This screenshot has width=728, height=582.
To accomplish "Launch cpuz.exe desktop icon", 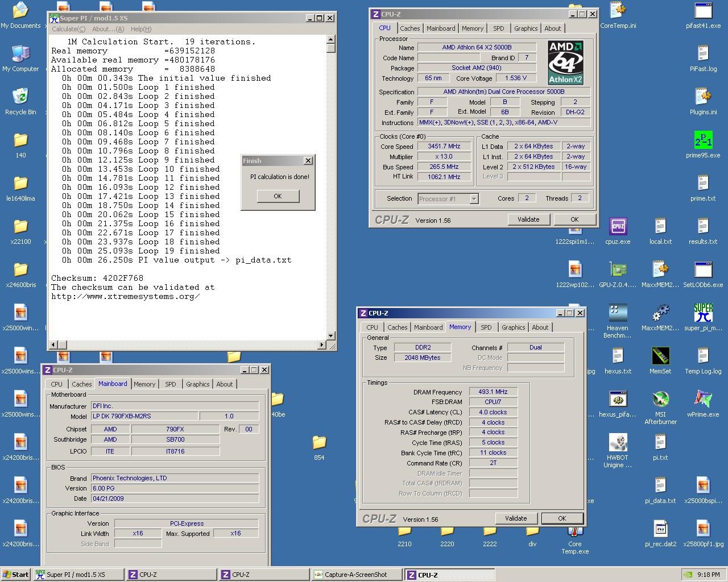I will [x=618, y=231].
